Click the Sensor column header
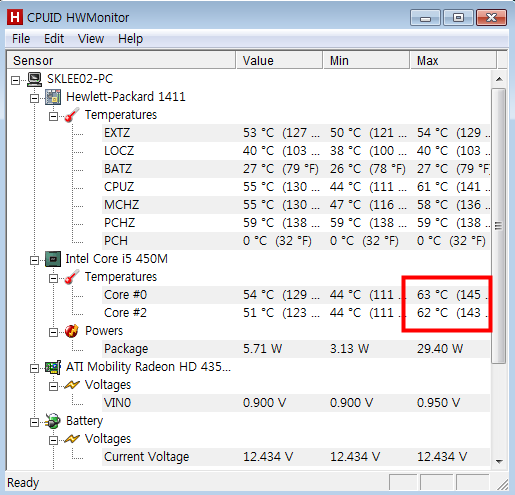This screenshot has width=515, height=495. click(x=121, y=60)
